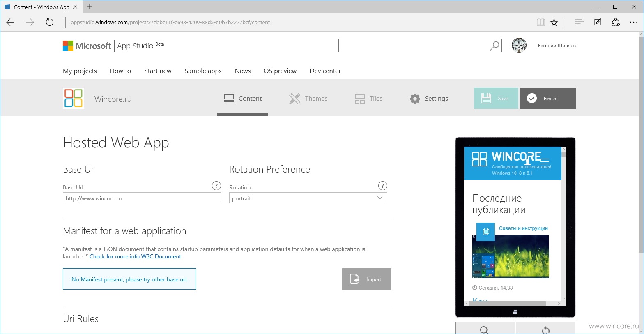Click the Microsoft logo
The width and height of the screenshot is (644, 334).
87,46
